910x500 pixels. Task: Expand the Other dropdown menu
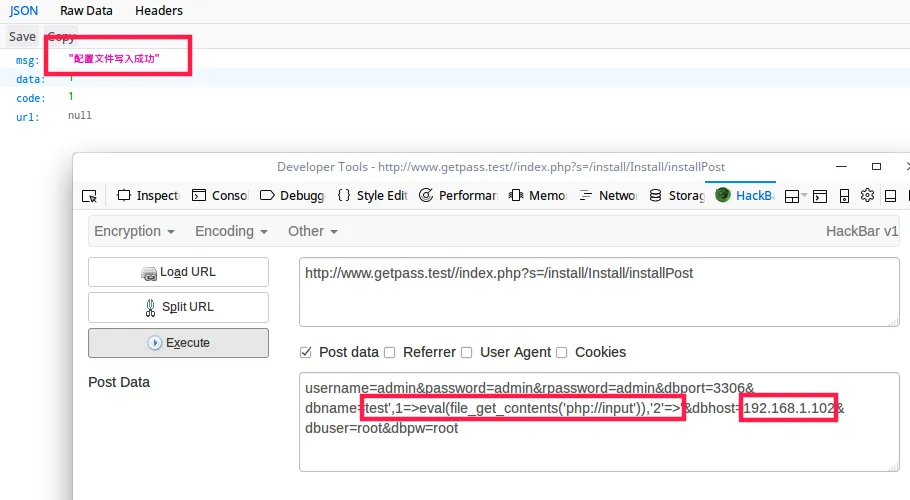pos(312,231)
